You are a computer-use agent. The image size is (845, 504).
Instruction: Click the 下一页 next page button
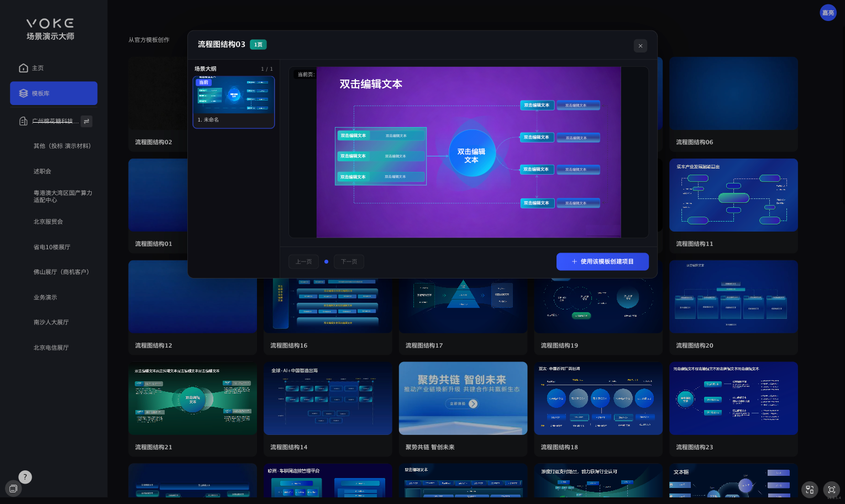(349, 261)
